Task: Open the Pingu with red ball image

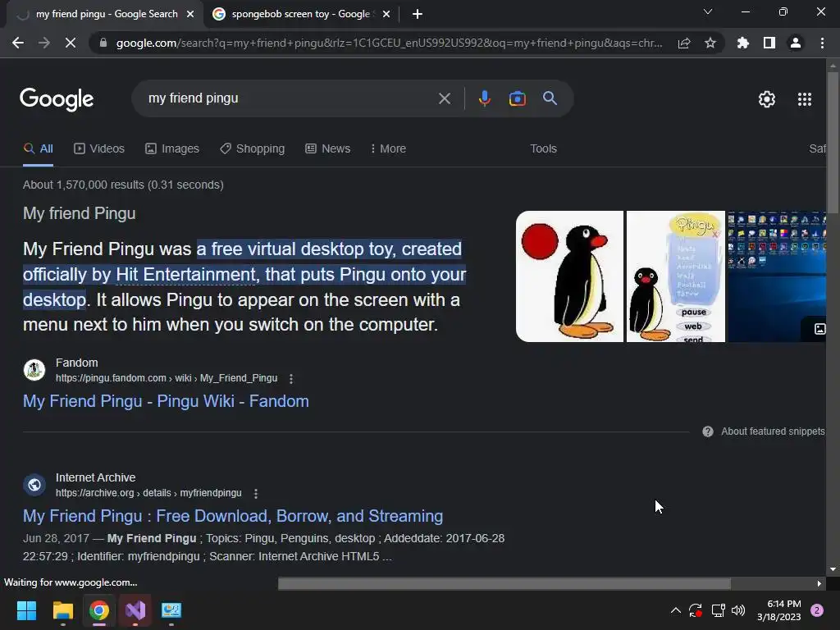Action: 569,276
